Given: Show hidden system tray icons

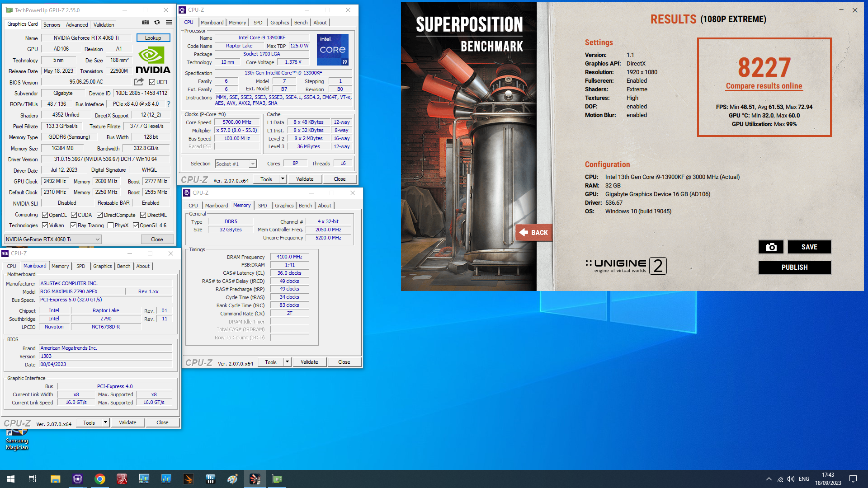Looking at the screenshot, I should pyautogui.click(x=769, y=479).
